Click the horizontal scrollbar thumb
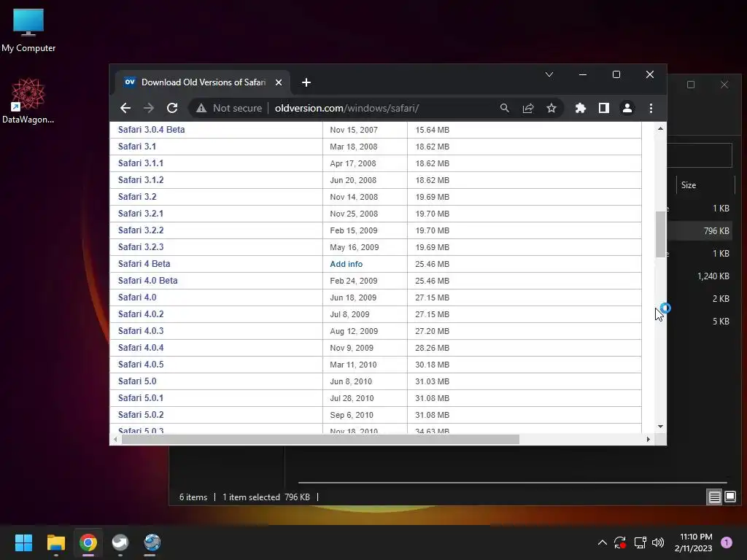747x560 pixels. pos(320,440)
